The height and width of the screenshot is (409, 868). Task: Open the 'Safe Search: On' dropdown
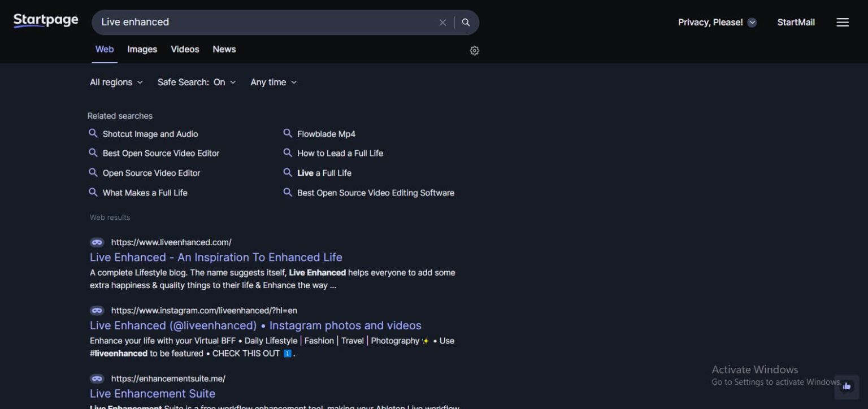pos(196,82)
